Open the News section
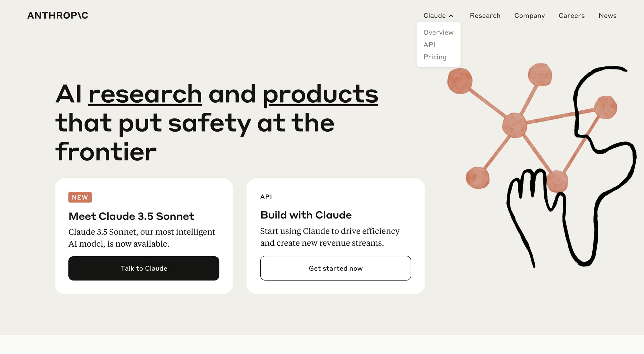The height and width of the screenshot is (354, 644). click(607, 16)
